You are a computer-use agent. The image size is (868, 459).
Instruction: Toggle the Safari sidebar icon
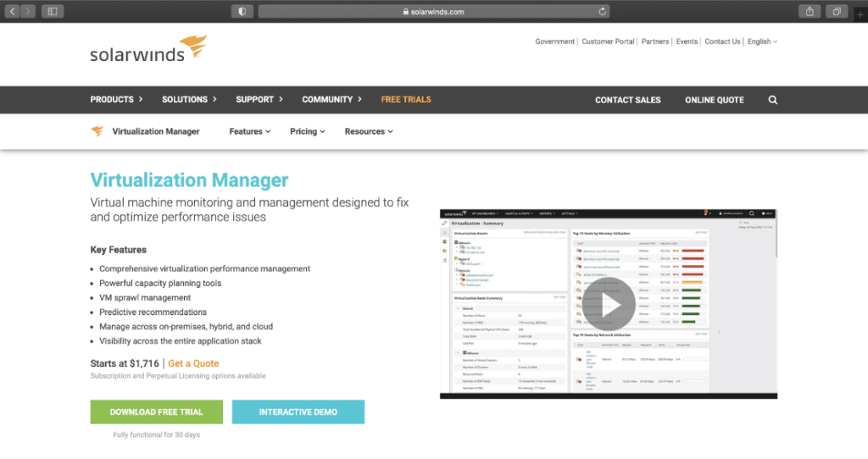pyautogui.click(x=53, y=11)
